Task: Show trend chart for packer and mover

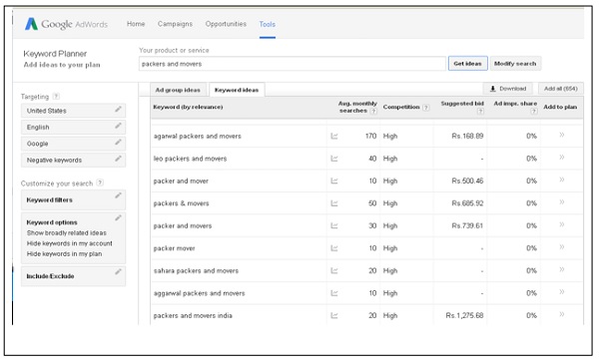Action: pyautogui.click(x=334, y=181)
